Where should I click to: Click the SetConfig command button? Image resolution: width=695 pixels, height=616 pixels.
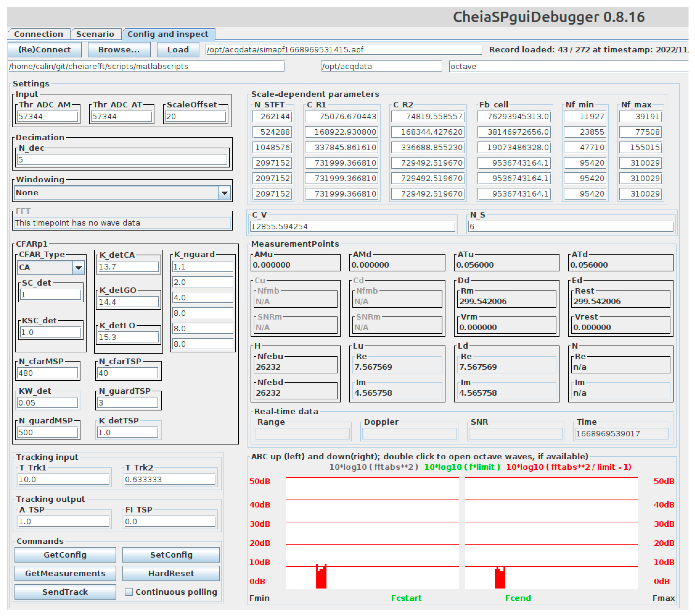tap(171, 555)
